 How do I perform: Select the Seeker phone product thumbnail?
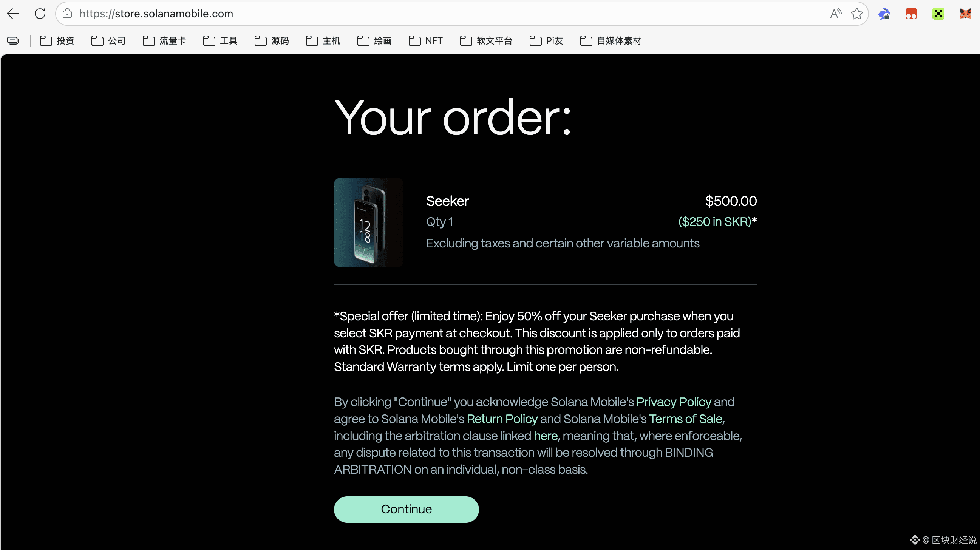[368, 222]
